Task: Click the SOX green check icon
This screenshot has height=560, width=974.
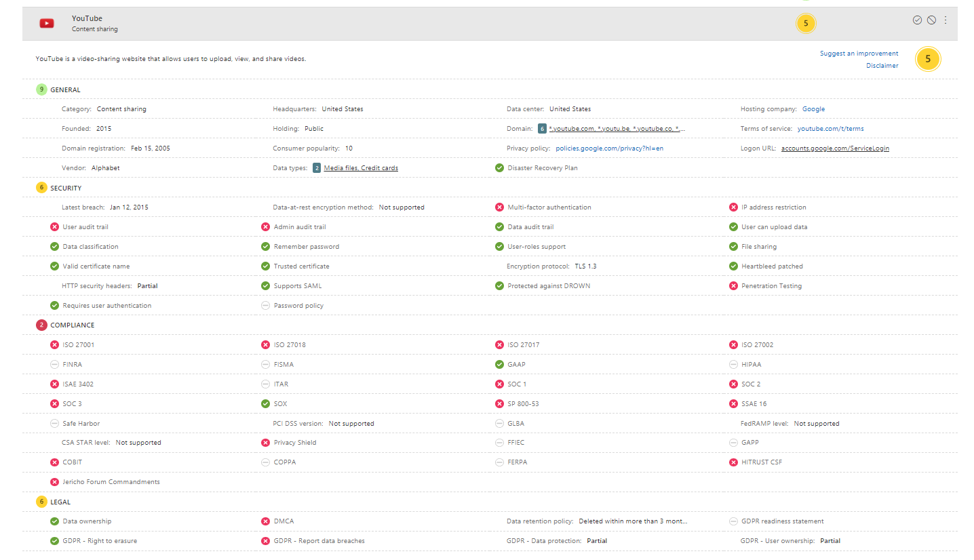Action: [x=265, y=404]
